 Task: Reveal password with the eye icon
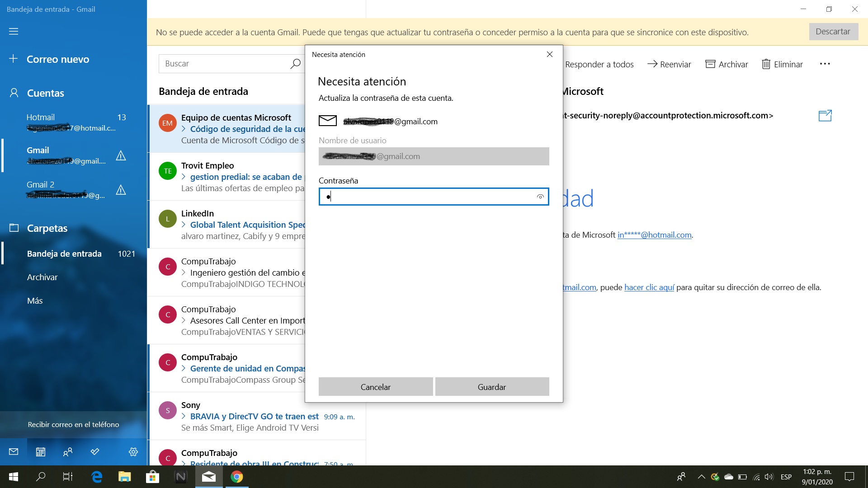[540, 197]
